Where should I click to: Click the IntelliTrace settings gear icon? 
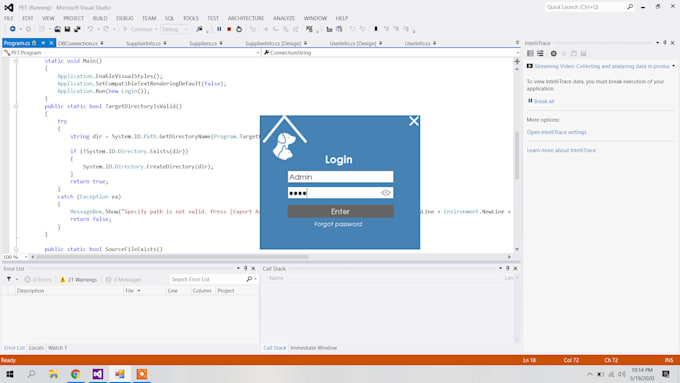pos(553,53)
